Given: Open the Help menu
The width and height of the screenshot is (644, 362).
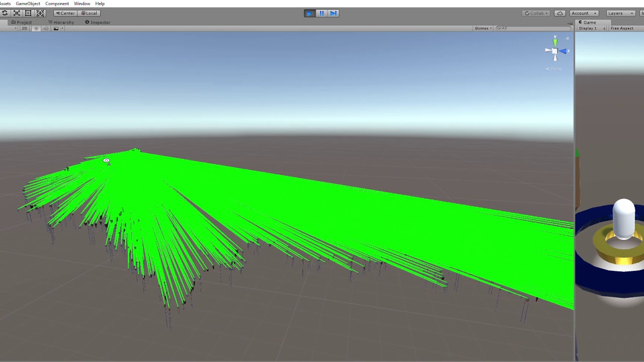Looking at the screenshot, I should tap(100, 4).
